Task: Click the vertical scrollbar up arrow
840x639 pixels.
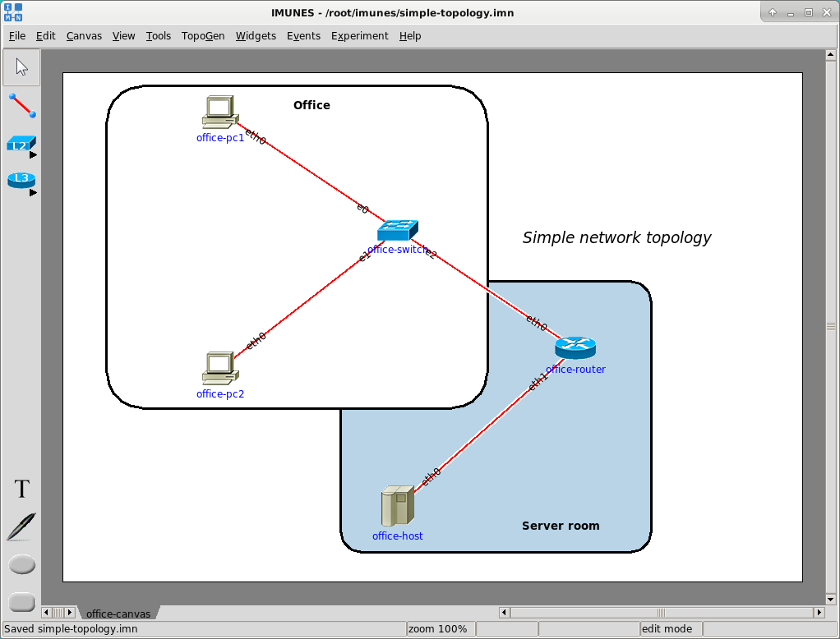Action: (830, 54)
